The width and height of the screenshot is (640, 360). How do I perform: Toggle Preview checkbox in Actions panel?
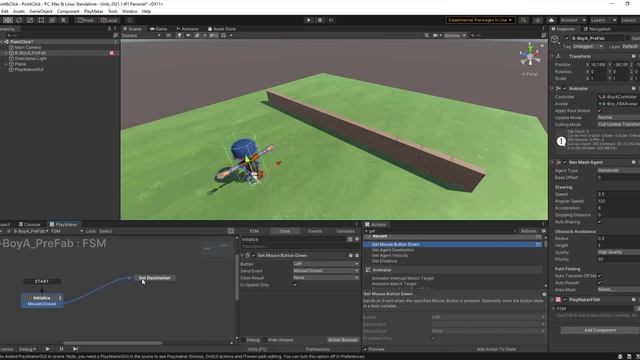coord(366,349)
